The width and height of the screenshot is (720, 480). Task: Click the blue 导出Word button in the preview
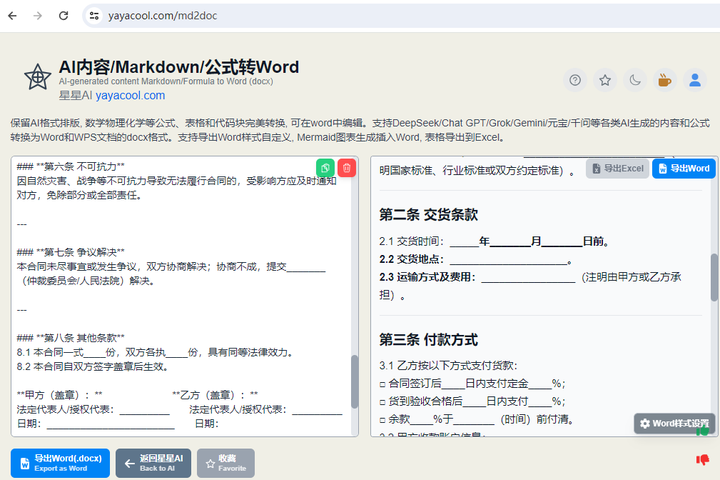tap(684, 169)
